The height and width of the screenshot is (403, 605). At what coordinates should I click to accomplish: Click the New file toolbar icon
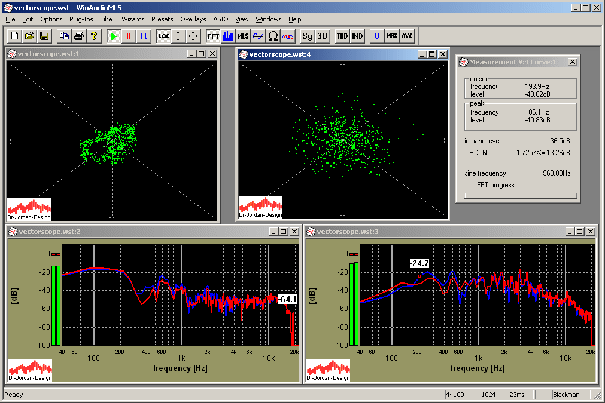[x=15, y=35]
